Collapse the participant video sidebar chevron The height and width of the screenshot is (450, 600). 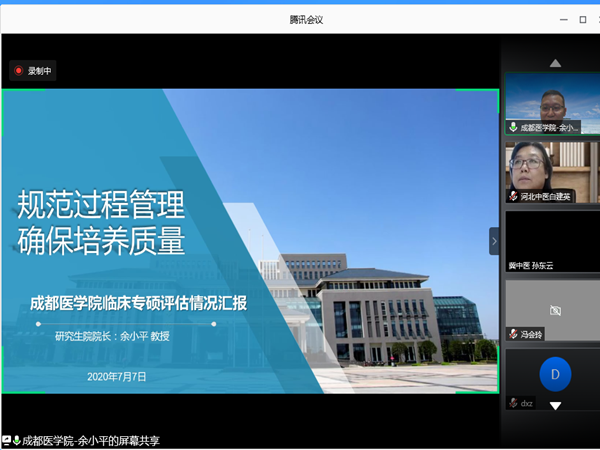point(493,241)
